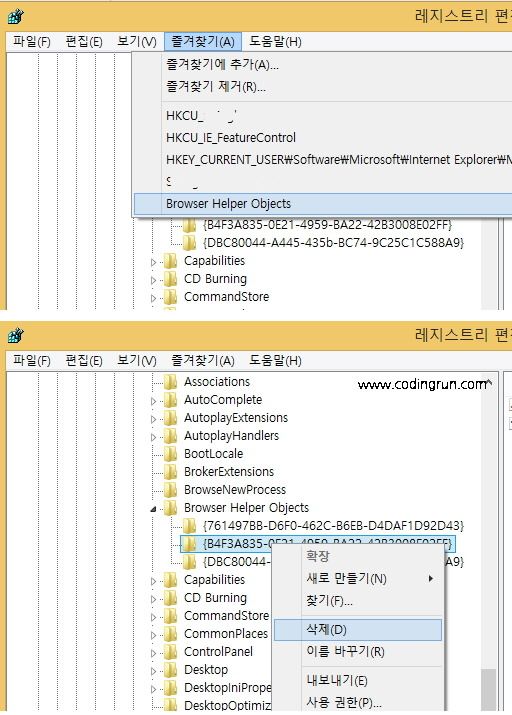
Task: Open 보기(V) menu in the upper window
Action: pos(136,42)
